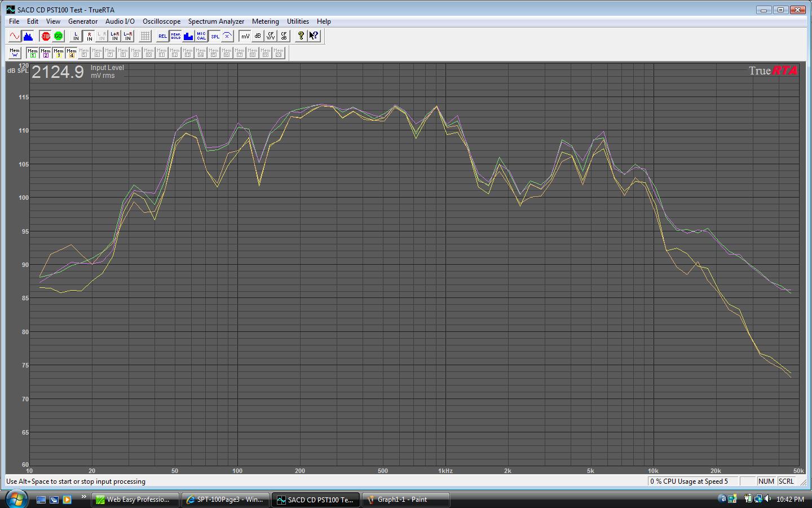This screenshot has height=508, width=812.
Task: Switch to the spectrum analyzer view icon
Action: (x=28, y=36)
